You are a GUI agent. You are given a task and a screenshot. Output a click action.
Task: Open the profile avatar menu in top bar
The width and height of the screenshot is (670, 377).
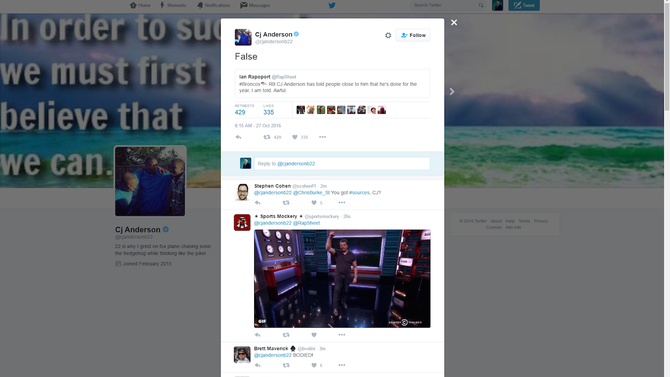pyautogui.click(x=497, y=5)
